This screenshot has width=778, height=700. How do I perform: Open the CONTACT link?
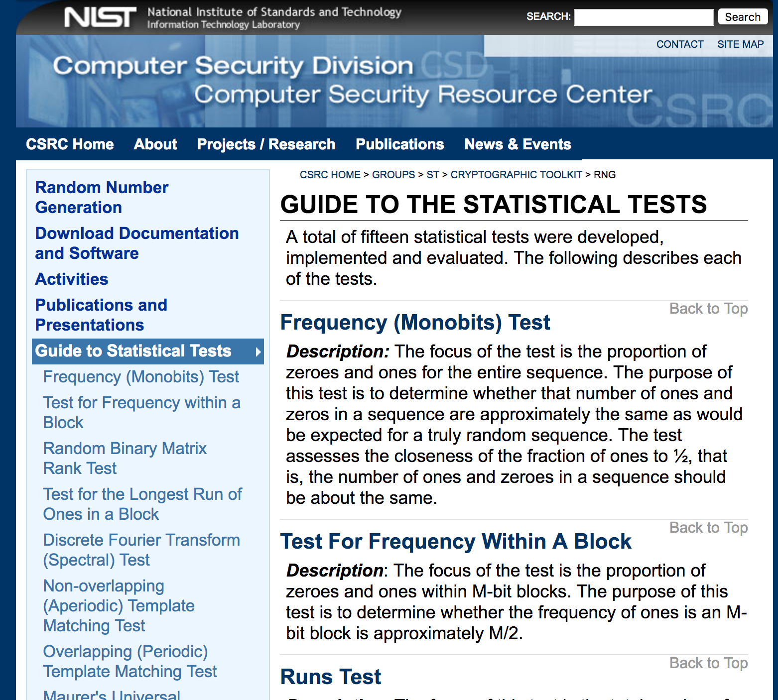679,44
